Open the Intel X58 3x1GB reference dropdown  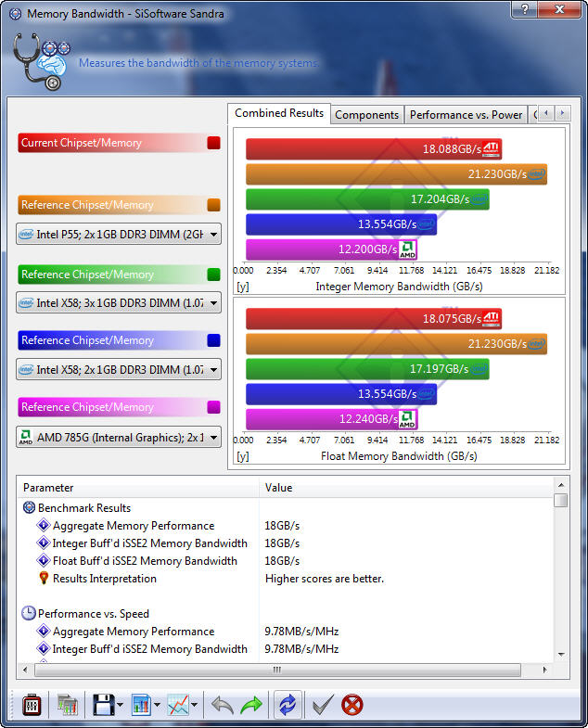pyautogui.click(x=119, y=302)
